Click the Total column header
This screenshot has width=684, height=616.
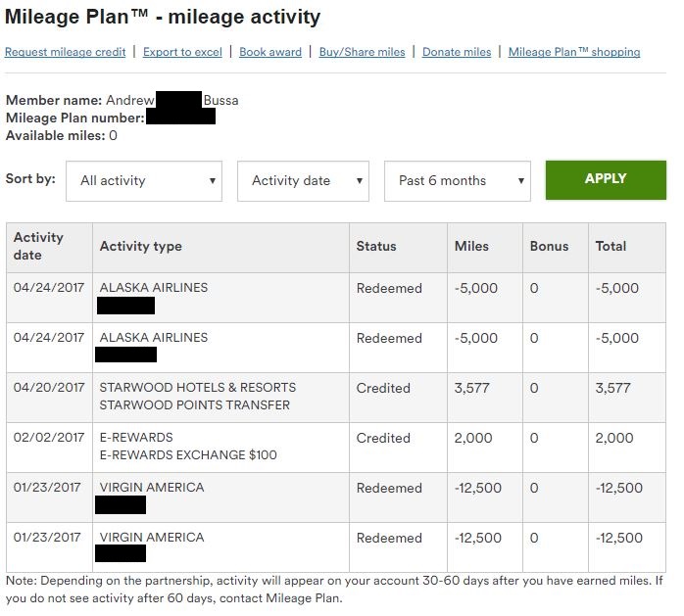[611, 246]
